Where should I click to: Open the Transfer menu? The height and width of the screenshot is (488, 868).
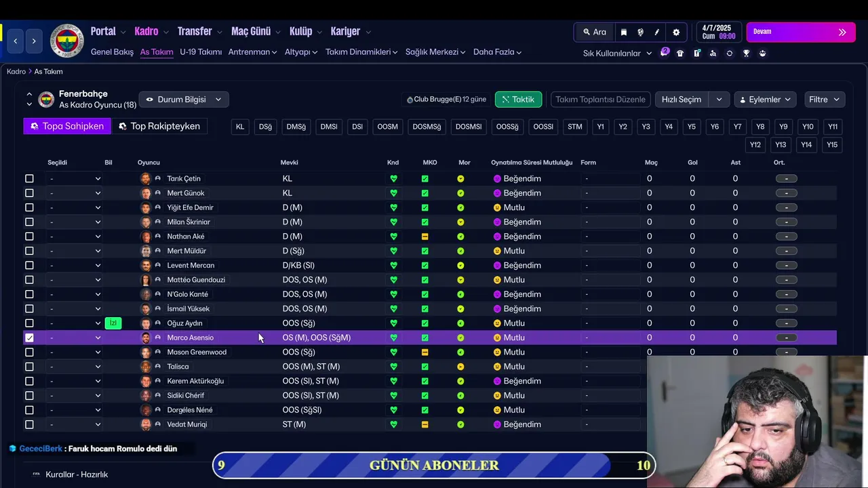(199, 31)
